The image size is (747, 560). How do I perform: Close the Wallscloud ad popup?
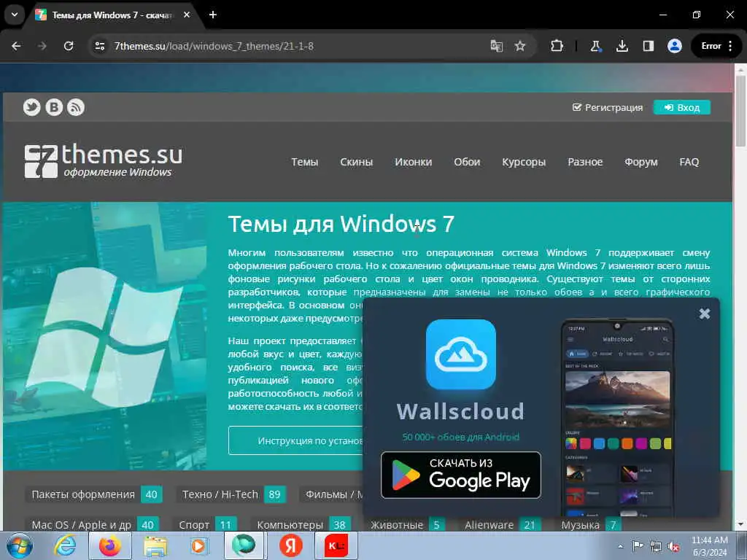coord(705,314)
